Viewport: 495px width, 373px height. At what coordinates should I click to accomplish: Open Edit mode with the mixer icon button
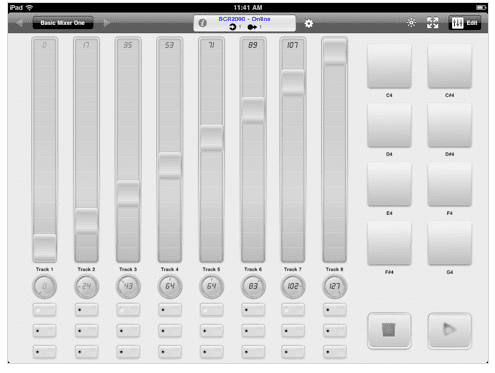pos(465,23)
